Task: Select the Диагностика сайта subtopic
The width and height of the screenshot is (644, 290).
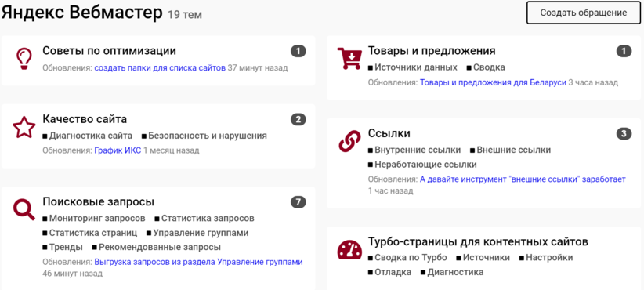Action: coord(87,136)
